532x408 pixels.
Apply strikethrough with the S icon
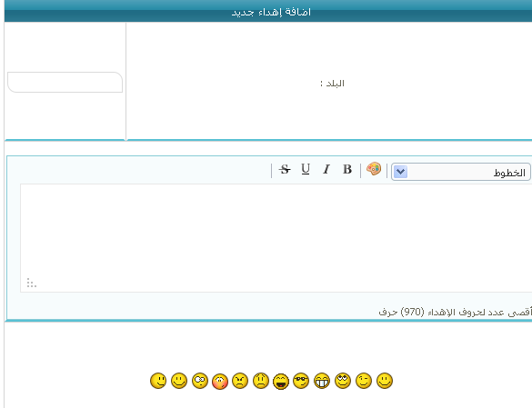(285, 169)
